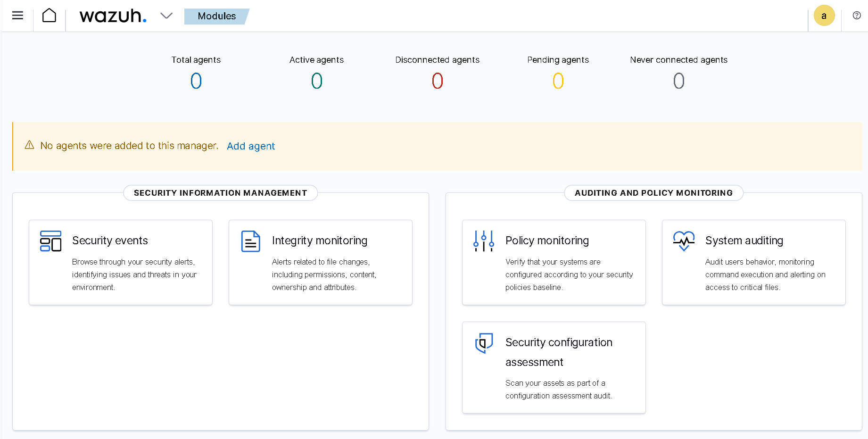Click the 'Never connected agents' label
Screen dimensions: 868x439
click(679, 60)
